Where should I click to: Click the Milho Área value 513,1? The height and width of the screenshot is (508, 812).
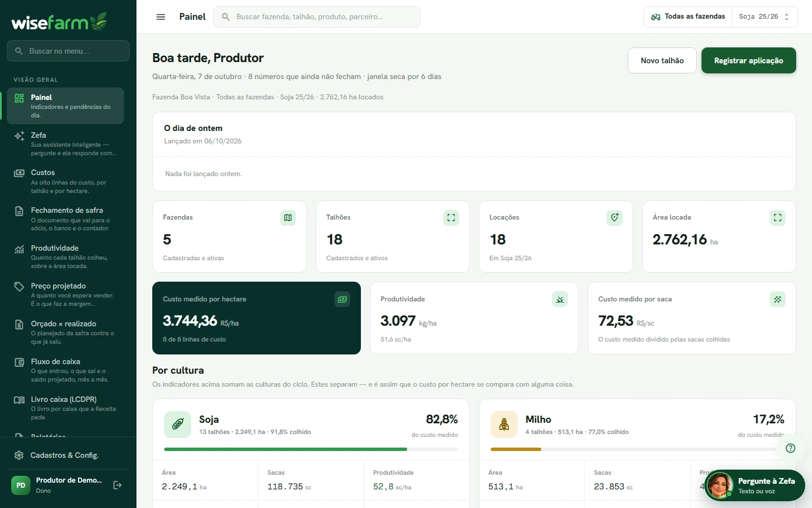pos(501,487)
